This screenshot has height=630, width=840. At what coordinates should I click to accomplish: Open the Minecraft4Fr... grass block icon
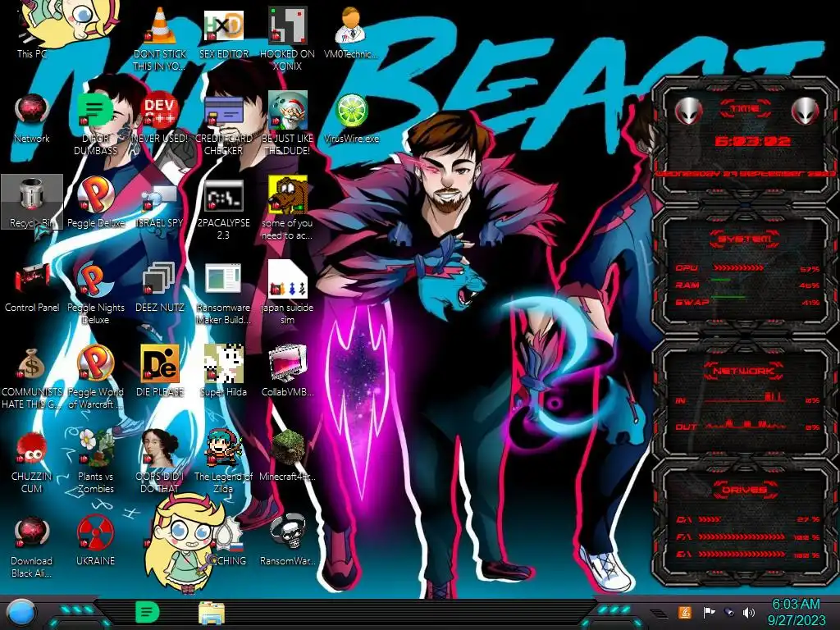point(287,449)
